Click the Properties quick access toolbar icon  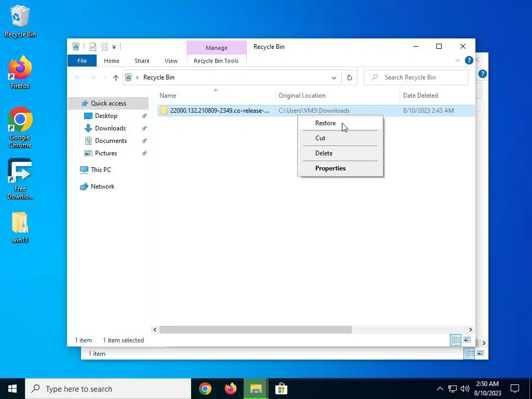(x=92, y=47)
